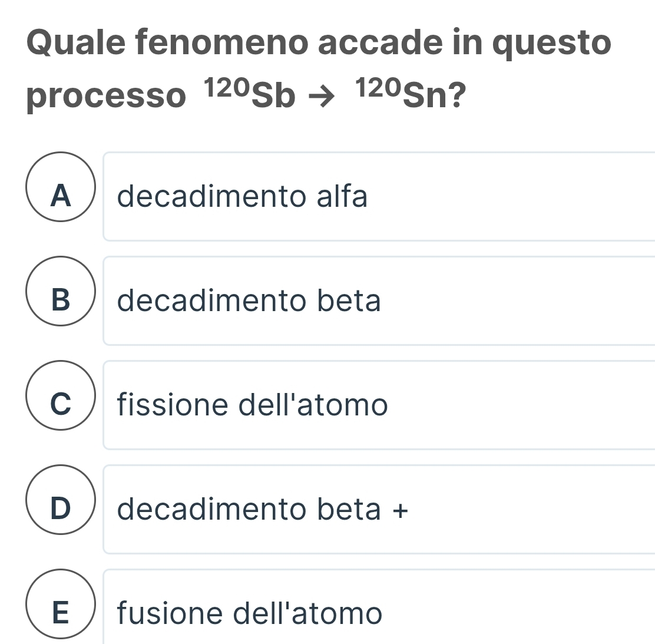This screenshot has height=644, width=655.
Task: Select the "fissione dell'atomo" answer text
Action: 253,405
